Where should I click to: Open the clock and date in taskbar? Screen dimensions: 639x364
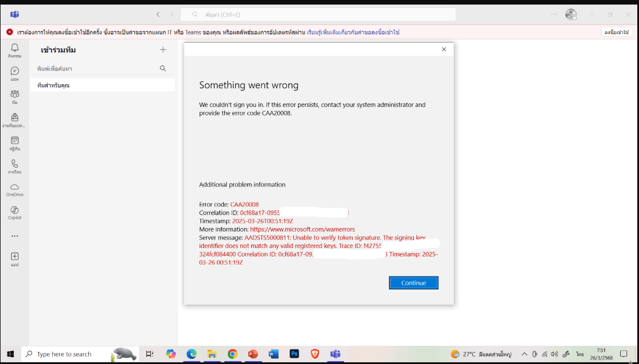[x=601, y=353]
